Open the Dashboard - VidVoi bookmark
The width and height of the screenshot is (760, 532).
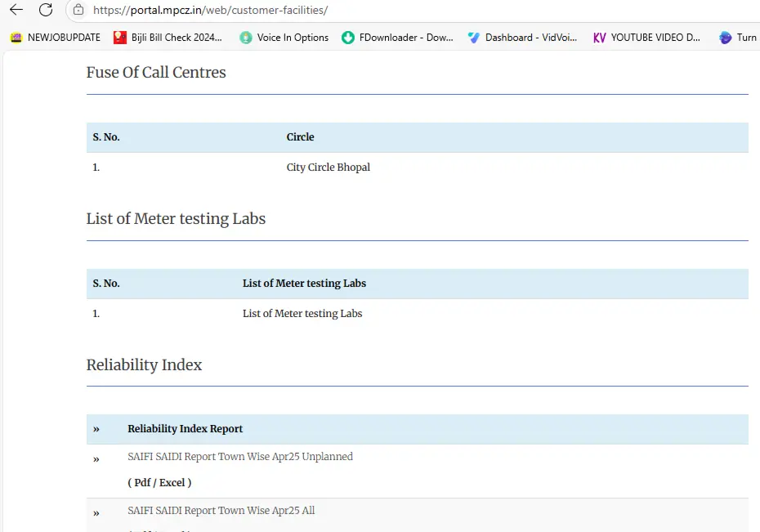[x=522, y=38]
